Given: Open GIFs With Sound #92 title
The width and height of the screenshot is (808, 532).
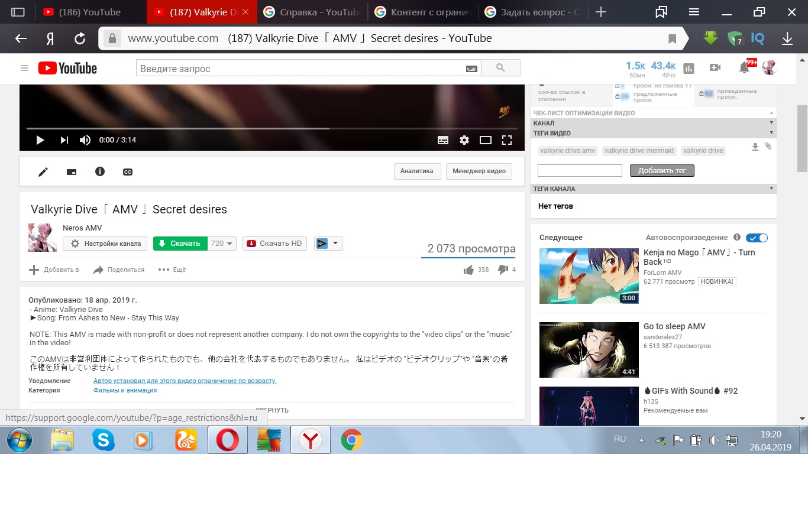Looking at the screenshot, I should (691, 391).
